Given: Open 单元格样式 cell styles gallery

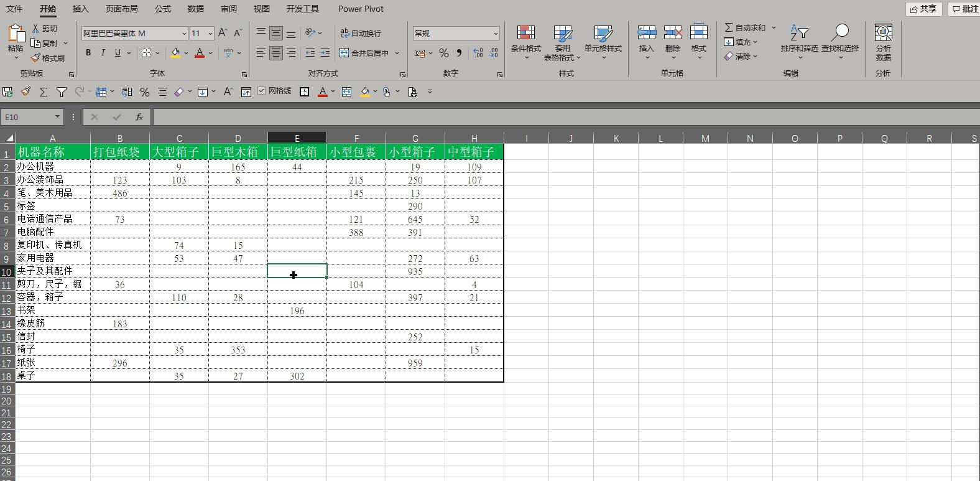Looking at the screenshot, I should pyautogui.click(x=603, y=42).
